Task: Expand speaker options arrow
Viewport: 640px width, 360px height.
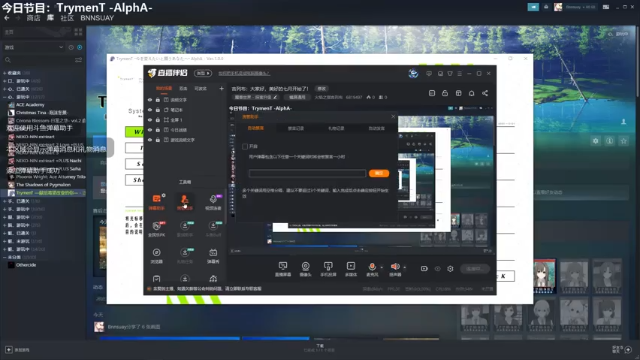Action: coord(404,267)
